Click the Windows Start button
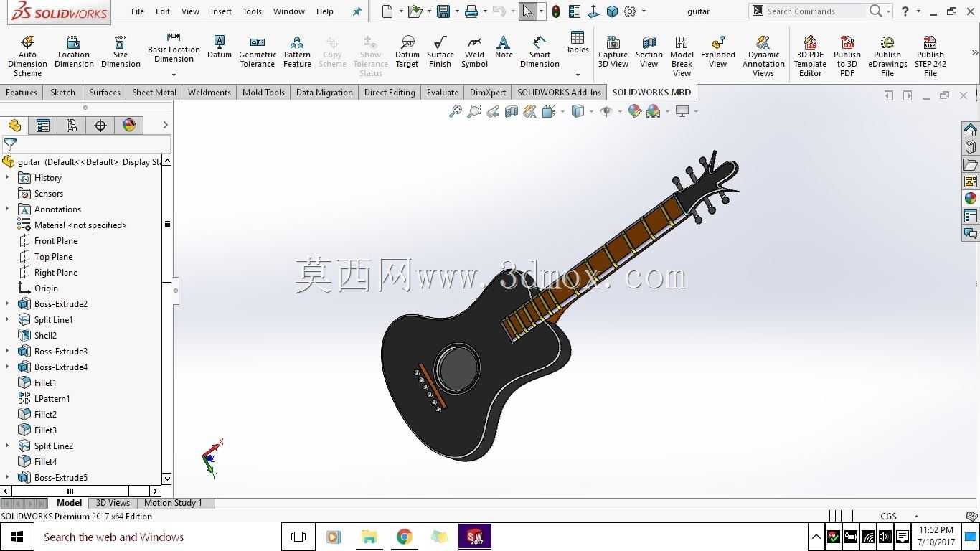This screenshot has width=980, height=551. tap(17, 537)
